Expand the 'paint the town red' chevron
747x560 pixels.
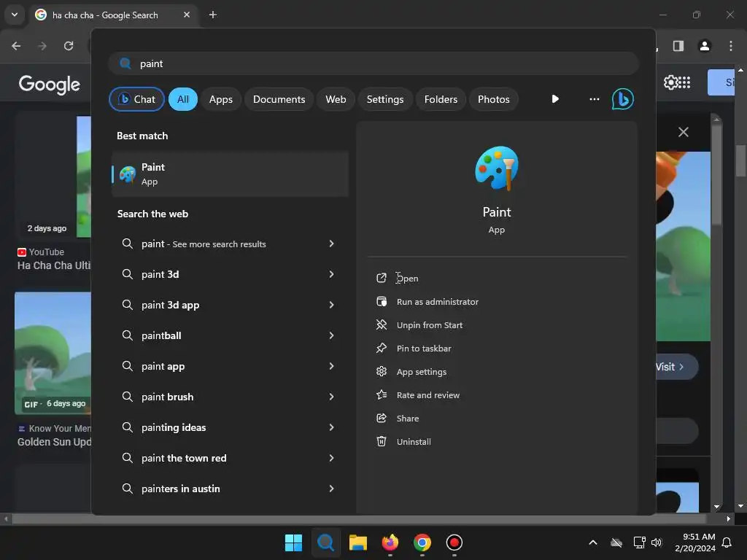tap(331, 458)
